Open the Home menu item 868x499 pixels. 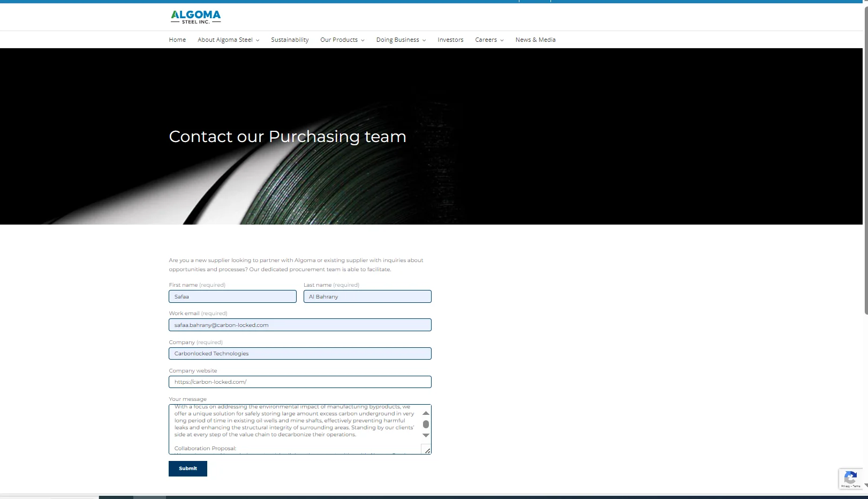click(x=177, y=40)
